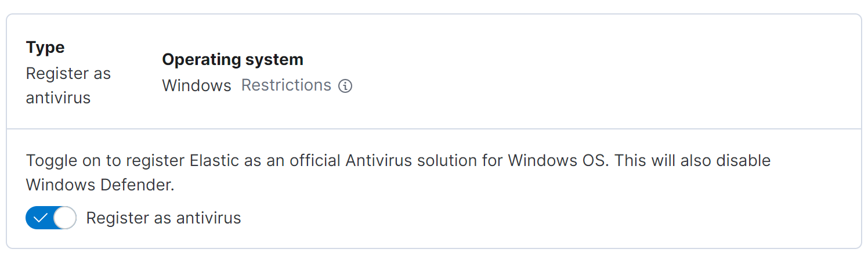Click the white knob of the toggle
The width and height of the screenshot is (868, 256).
(64, 218)
